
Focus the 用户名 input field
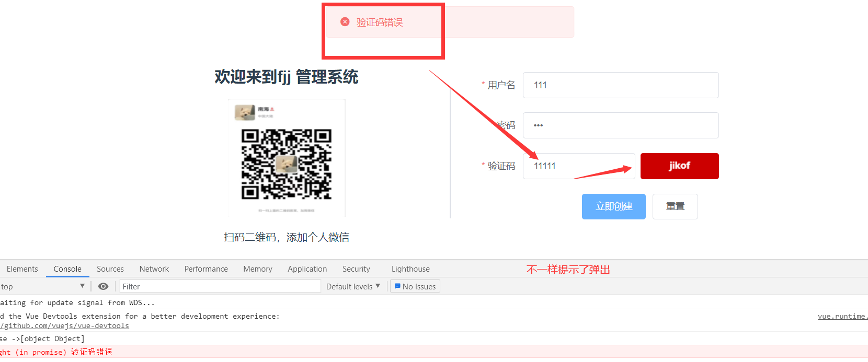621,85
